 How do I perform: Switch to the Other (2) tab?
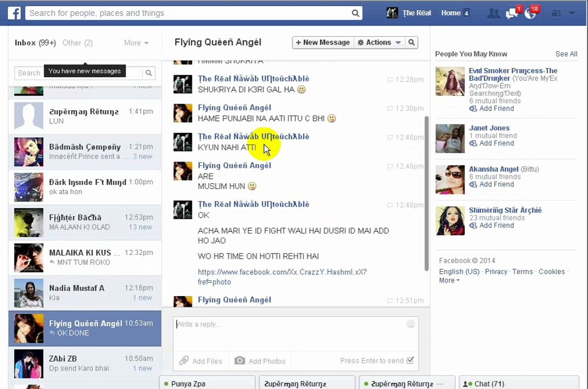[78, 43]
